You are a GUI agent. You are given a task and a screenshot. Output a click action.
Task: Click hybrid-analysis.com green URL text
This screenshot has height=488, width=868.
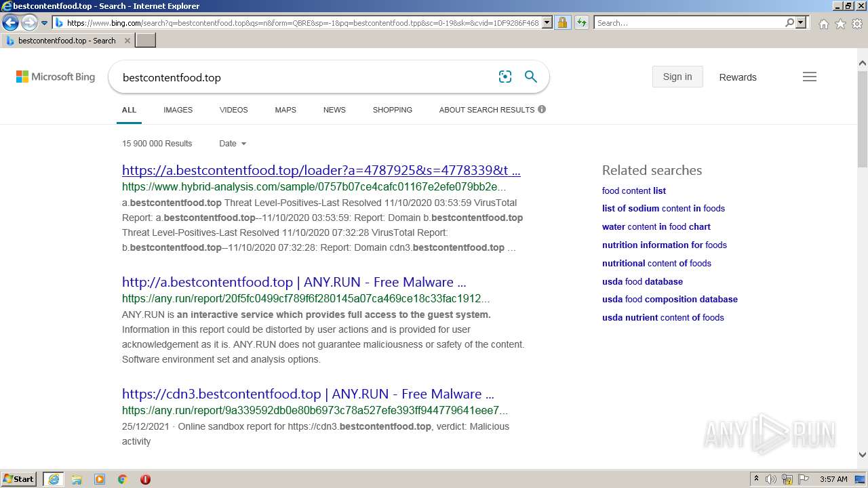coord(314,187)
